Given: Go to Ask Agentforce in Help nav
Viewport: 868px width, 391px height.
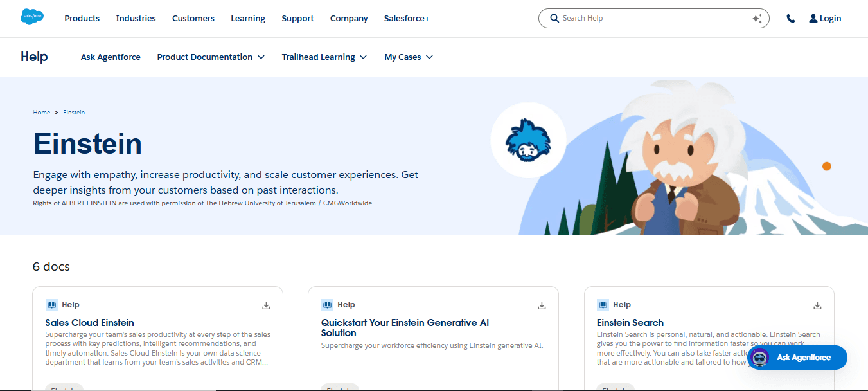Looking at the screenshot, I should tap(111, 57).
